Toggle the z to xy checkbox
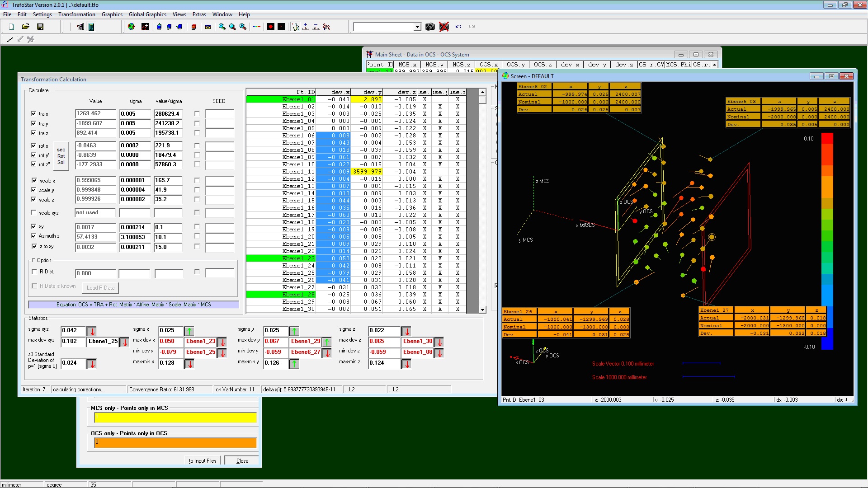Image resolution: width=868 pixels, height=488 pixels. (33, 246)
